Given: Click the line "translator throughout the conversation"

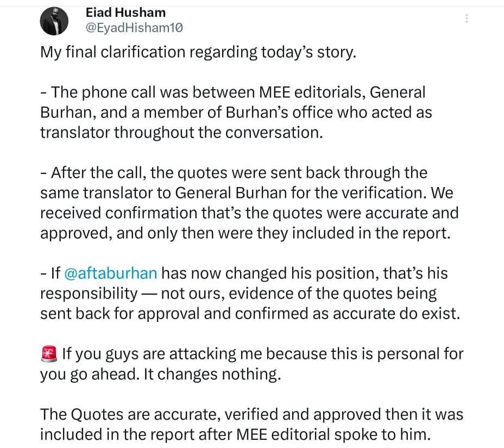Looking at the screenshot, I should 181,133.
